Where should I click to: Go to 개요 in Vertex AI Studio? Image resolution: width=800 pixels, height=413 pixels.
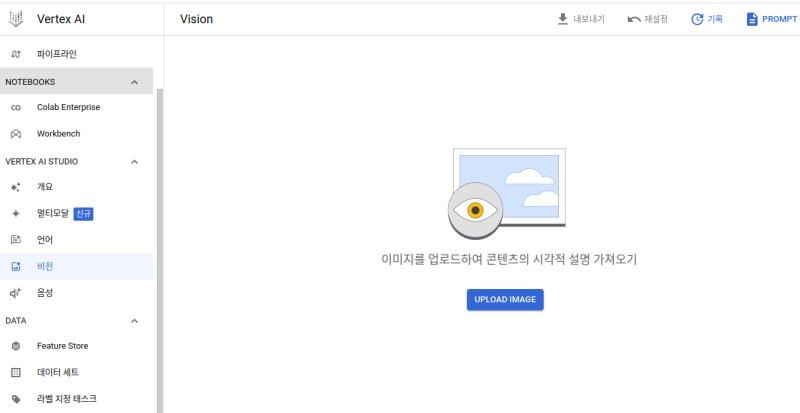77,187
